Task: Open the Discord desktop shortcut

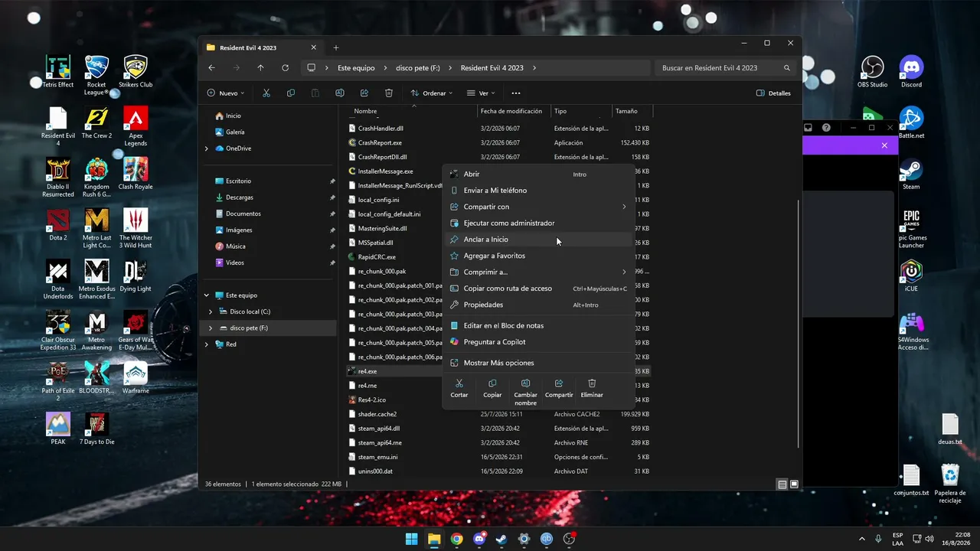Action: coord(911,72)
